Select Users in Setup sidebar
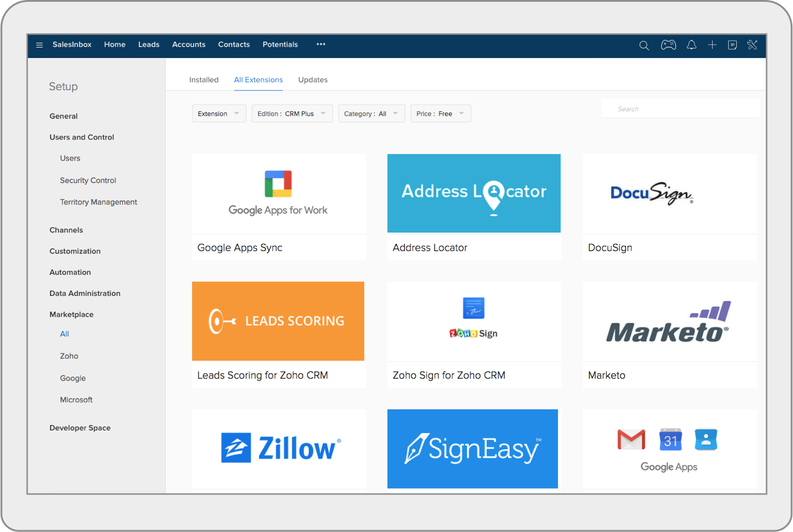The width and height of the screenshot is (793, 532). (x=70, y=158)
